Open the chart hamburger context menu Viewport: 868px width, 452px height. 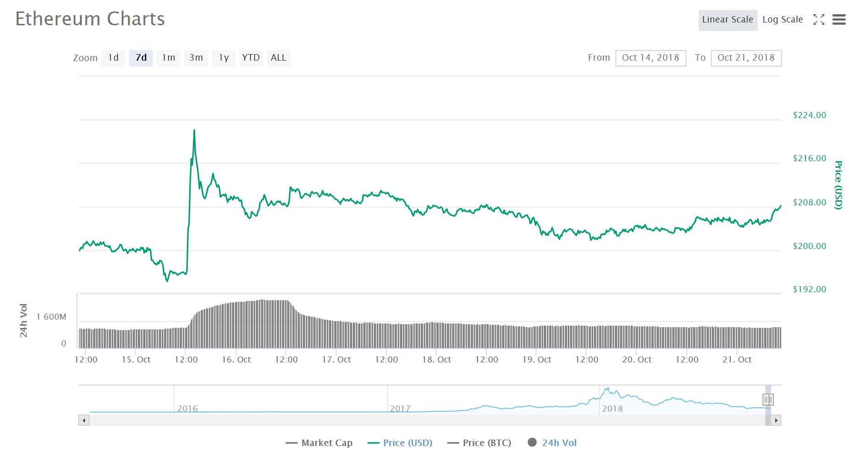839,20
